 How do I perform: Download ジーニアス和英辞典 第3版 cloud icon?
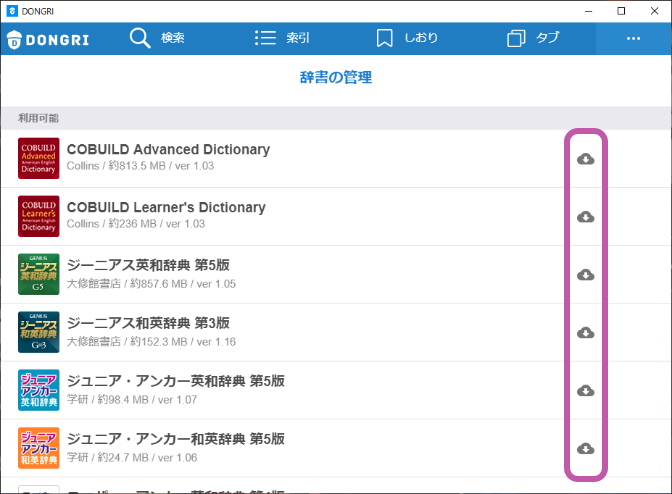[585, 332]
